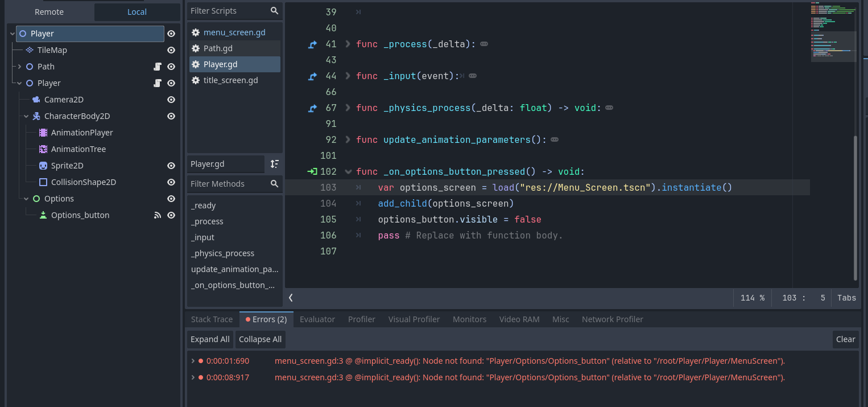
Task: Toggle CollisionShape2D visibility eye
Action: coord(171,182)
